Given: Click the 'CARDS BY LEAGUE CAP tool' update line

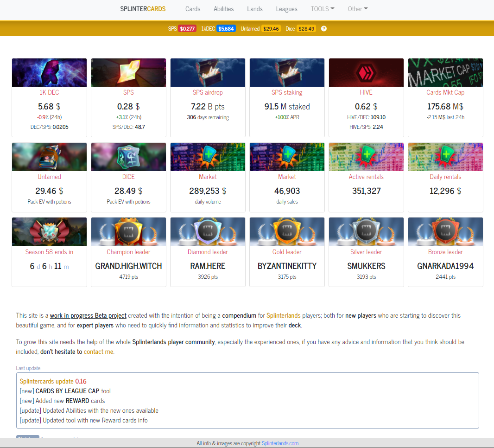Looking at the screenshot, I should pyautogui.click(x=65, y=391).
